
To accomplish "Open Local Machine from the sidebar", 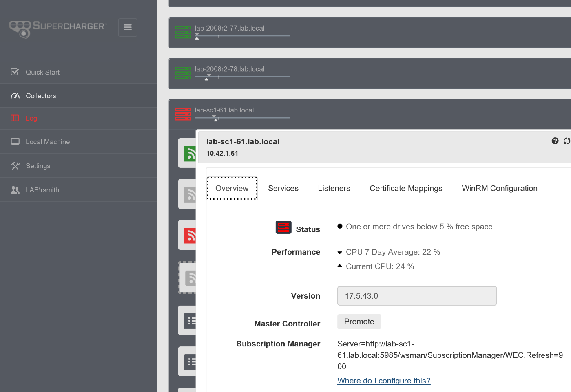I will 48,141.
